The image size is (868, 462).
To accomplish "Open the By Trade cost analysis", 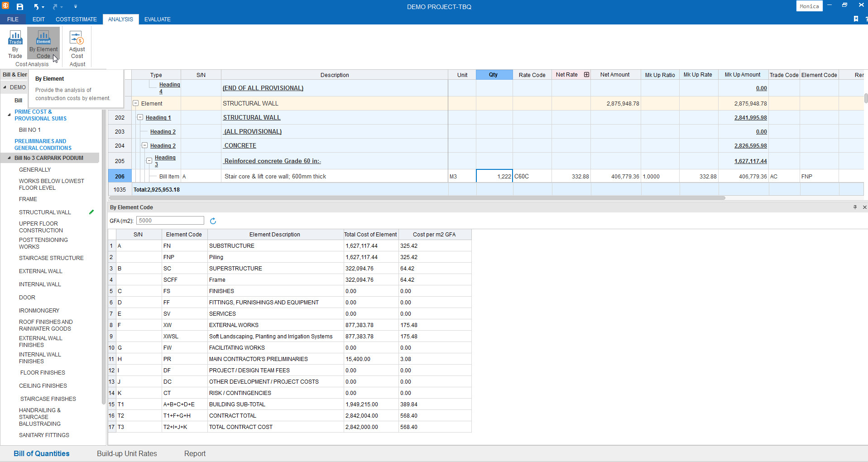I will tap(15, 44).
